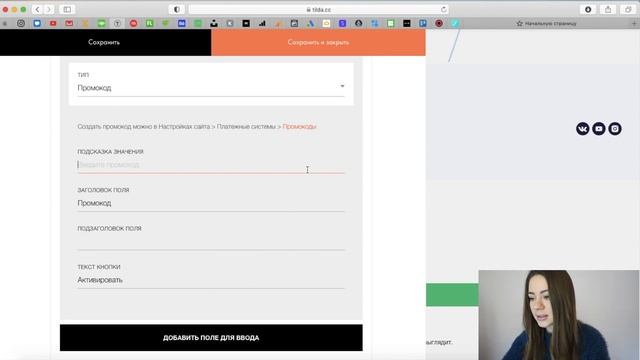Open the Instagram social icon on the page
Screen dimensions: 640x360
(x=615, y=129)
